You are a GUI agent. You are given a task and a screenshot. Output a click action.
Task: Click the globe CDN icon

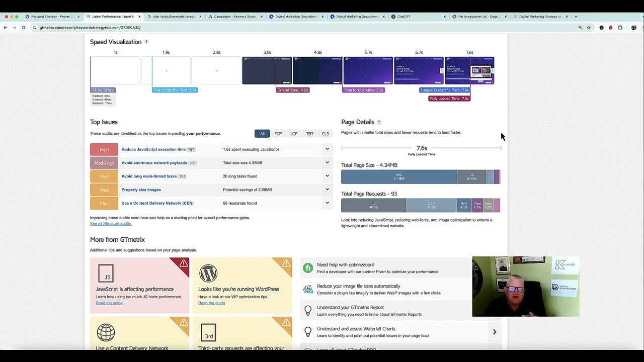(x=106, y=332)
